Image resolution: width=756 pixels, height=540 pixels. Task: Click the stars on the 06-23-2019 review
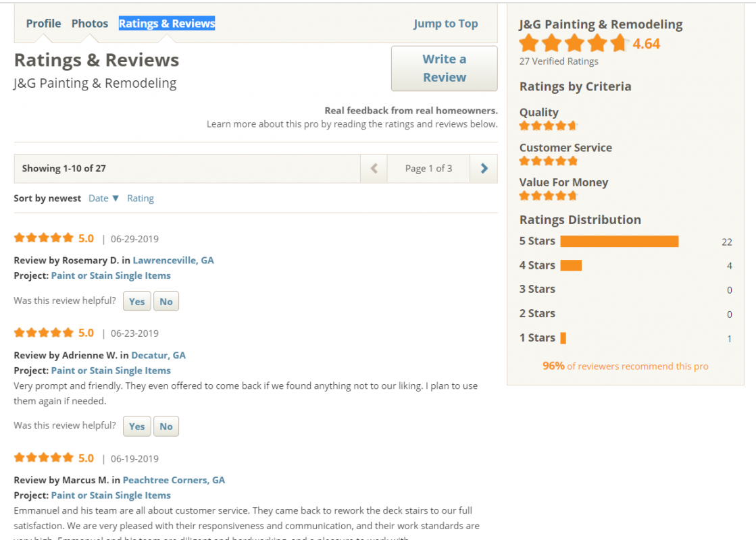44,332
